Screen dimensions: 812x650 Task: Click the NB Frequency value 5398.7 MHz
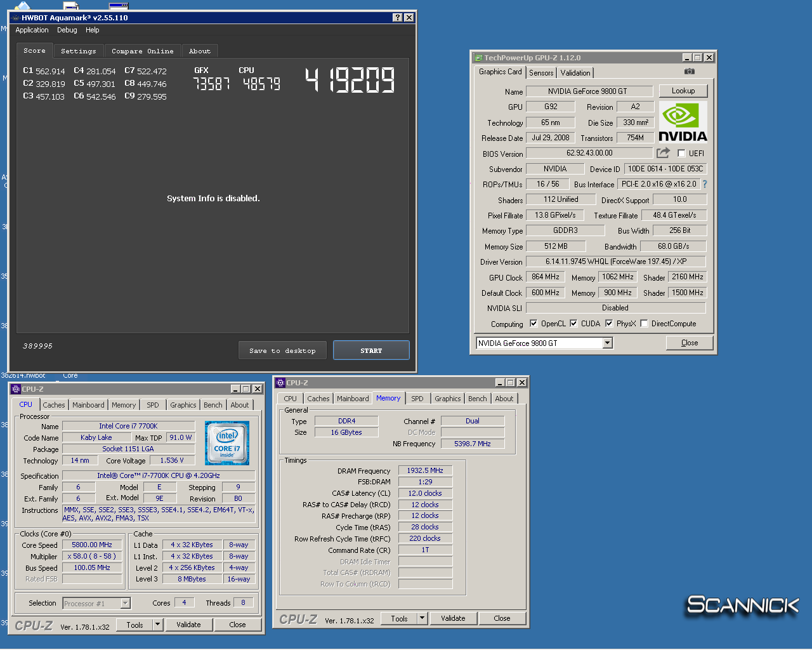point(473,444)
